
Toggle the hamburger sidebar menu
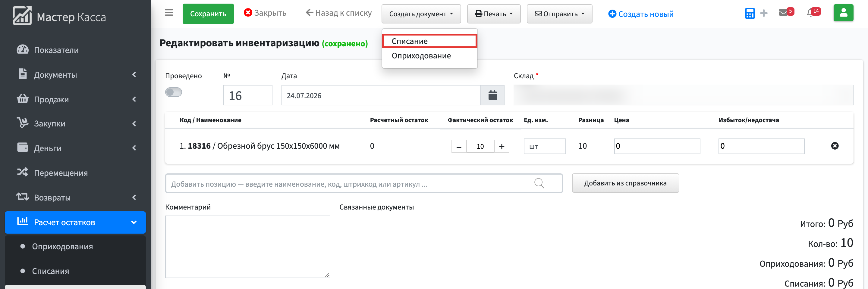point(169,13)
